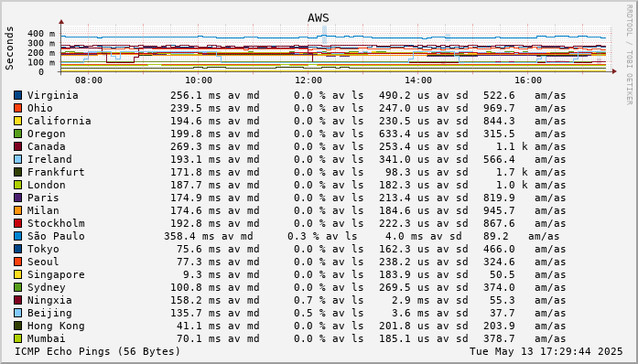Viewport: 638px width, 364px height.
Task: Select the Milan legend label
Action: (43, 210)
